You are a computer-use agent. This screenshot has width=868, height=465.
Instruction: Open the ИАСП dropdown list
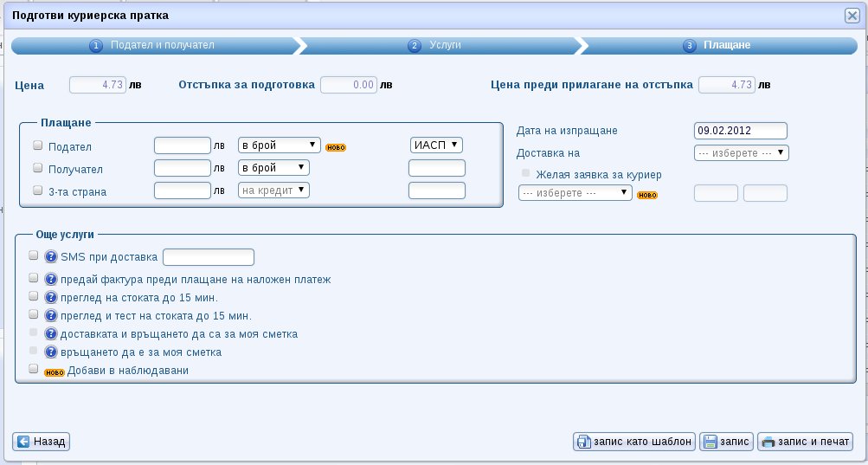coord(436,145)
